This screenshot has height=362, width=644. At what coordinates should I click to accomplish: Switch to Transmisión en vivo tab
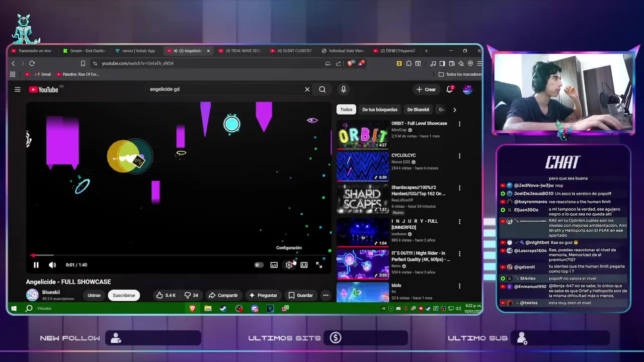pyautogui.click(x=33, y=51)
